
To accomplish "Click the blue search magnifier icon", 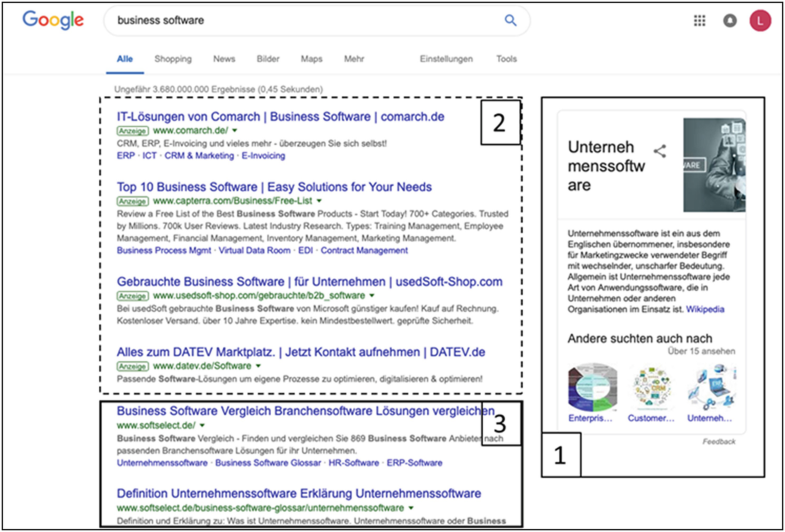I will click(x=510, y=21).
